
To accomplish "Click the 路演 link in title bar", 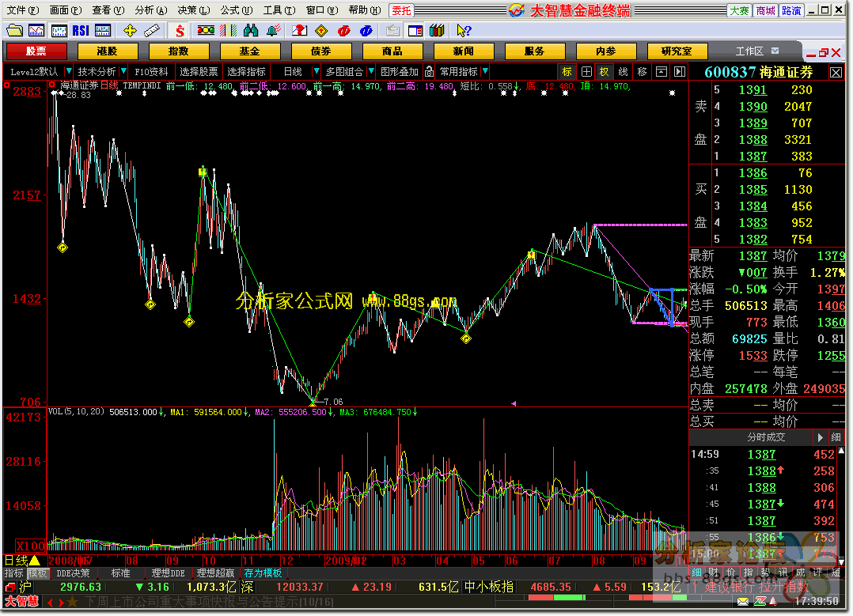I will (791, 10).
